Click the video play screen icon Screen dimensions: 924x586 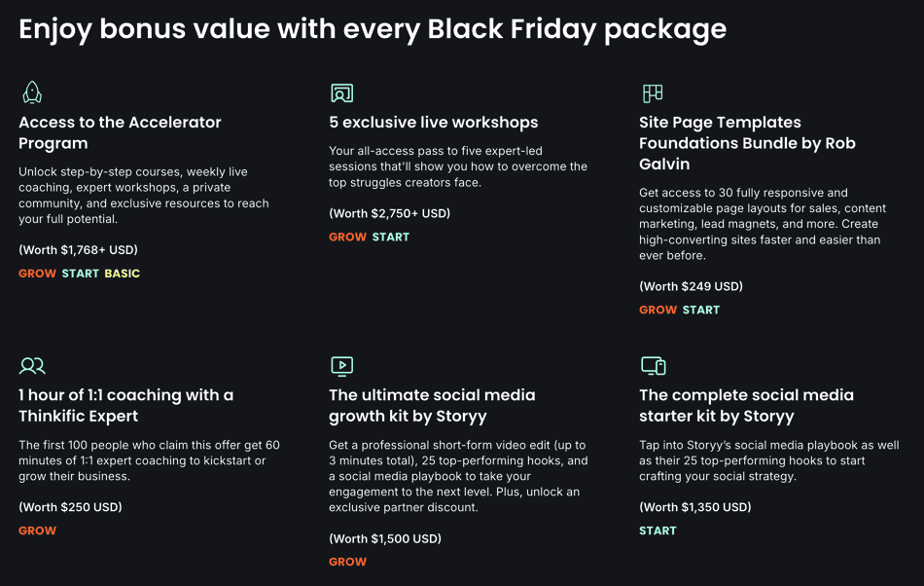pos(341,366)
